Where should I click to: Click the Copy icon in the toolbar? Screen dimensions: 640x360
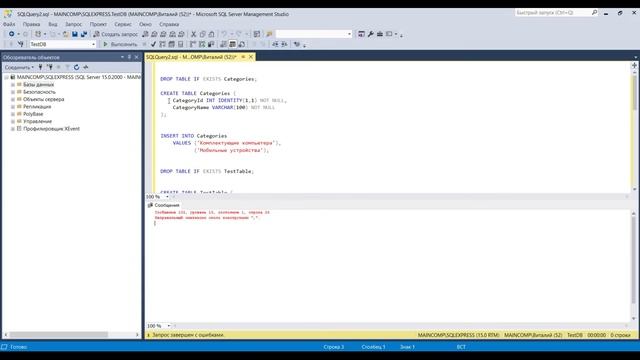(202, 34)
